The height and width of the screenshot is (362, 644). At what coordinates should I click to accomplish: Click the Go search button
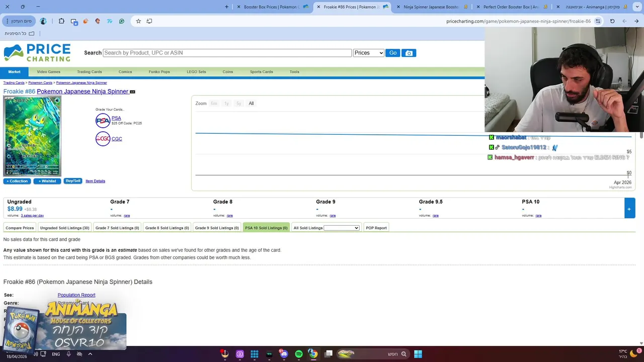[x=392, y=53]
